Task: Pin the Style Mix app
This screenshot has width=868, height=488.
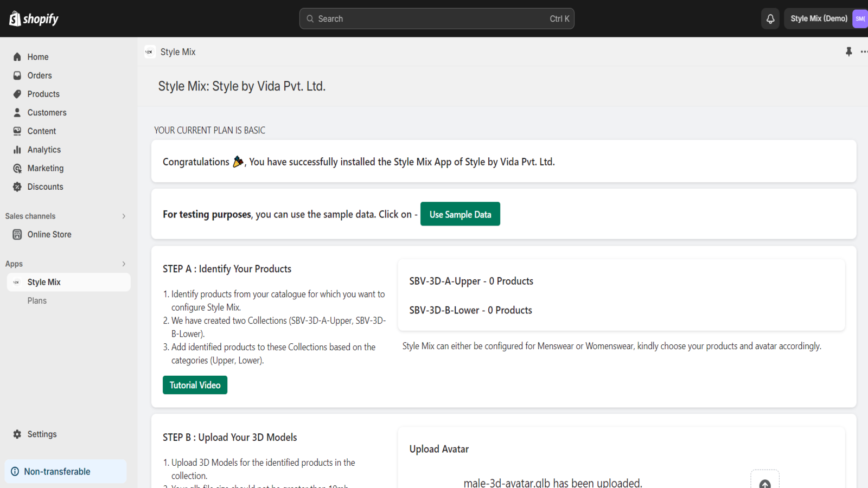Action: point(849,52)
